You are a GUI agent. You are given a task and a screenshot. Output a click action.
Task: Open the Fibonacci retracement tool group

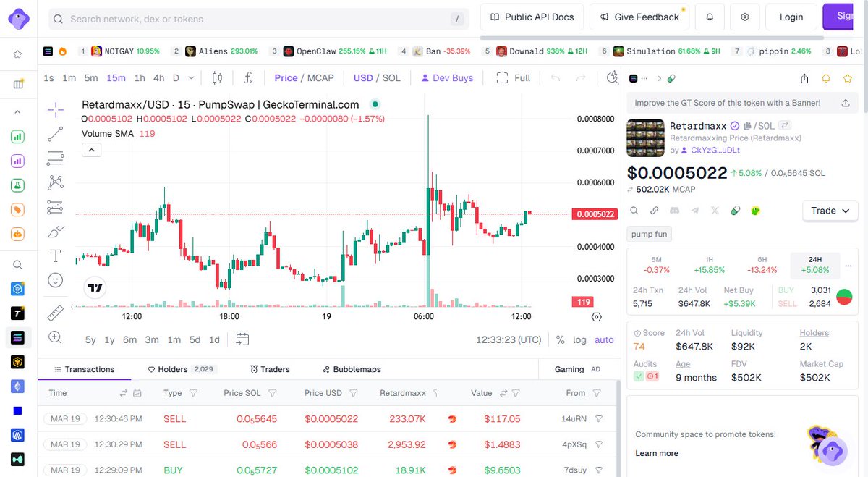(55, 158)
